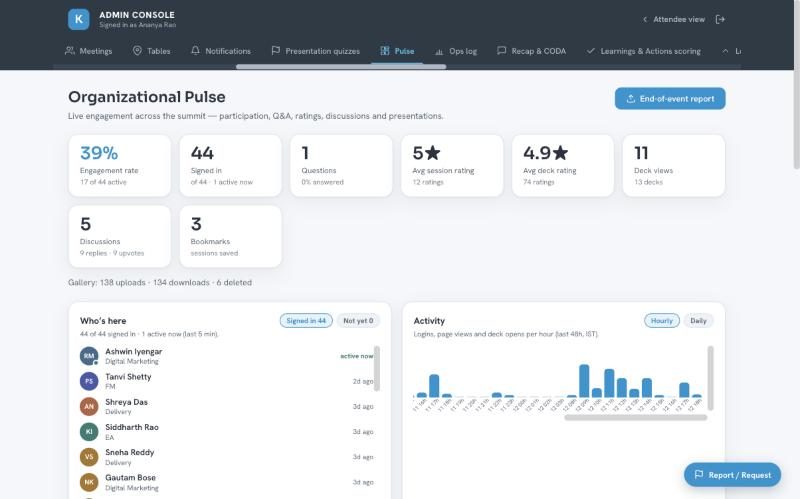Select the Signed in 44 filter
This screenshot has width=800, height=499.
point(306,320)
